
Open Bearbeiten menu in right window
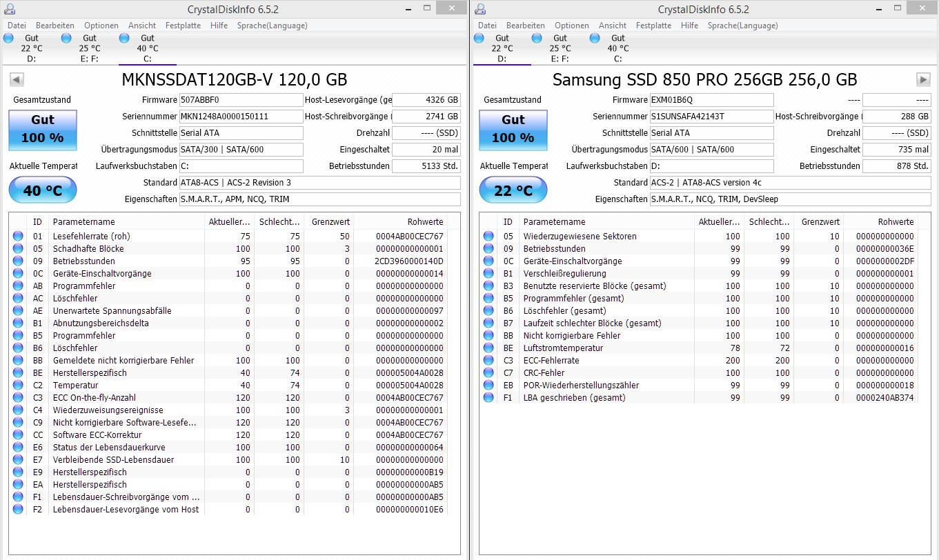526,26
